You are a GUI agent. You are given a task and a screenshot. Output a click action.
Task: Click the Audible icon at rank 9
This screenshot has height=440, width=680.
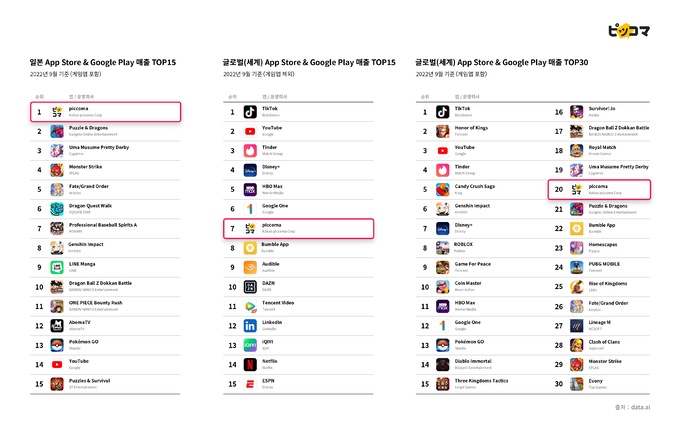coord(250,267)
